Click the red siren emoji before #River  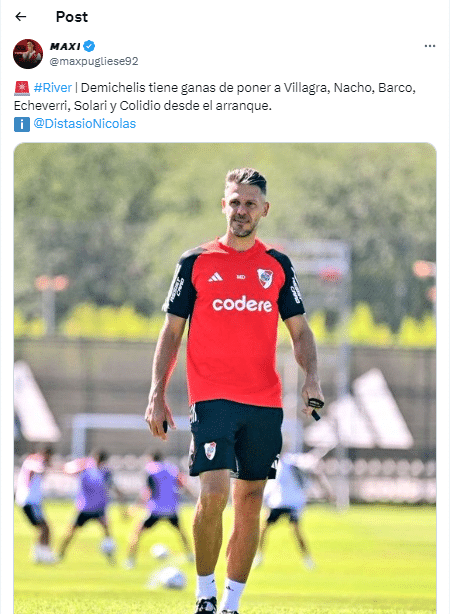pos(22,88)
